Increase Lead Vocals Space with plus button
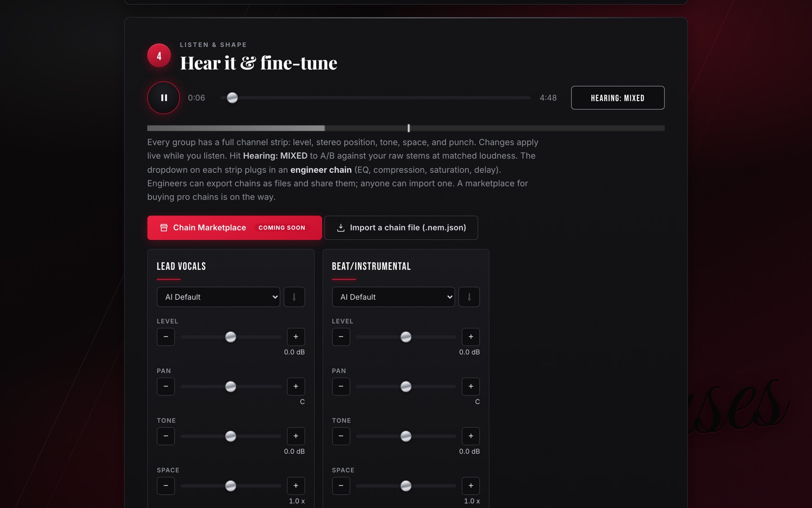This screenshot has width=812, height=508. pyautogui.click(x=296, y=486)
